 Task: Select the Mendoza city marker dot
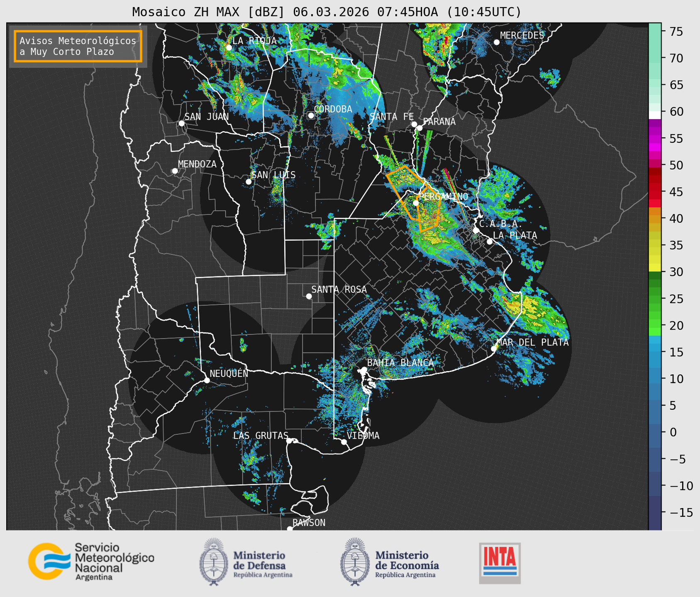[x=175, y=171]
